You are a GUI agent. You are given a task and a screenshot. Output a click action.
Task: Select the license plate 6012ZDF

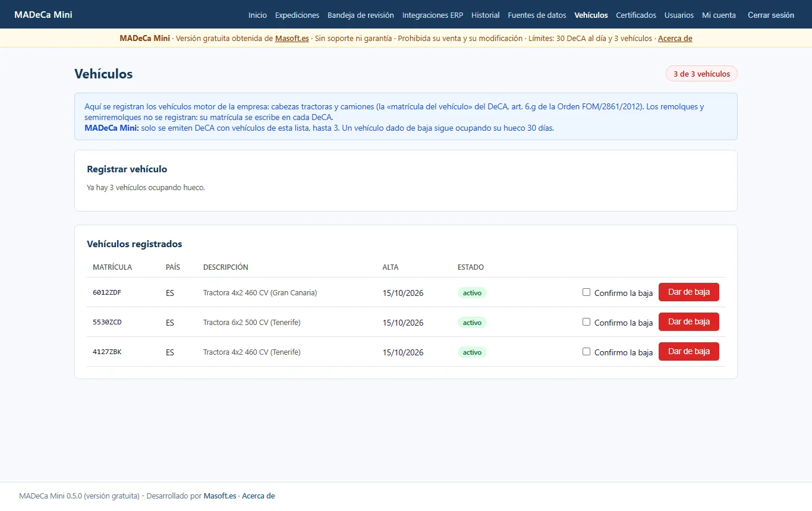pos(107,292)
